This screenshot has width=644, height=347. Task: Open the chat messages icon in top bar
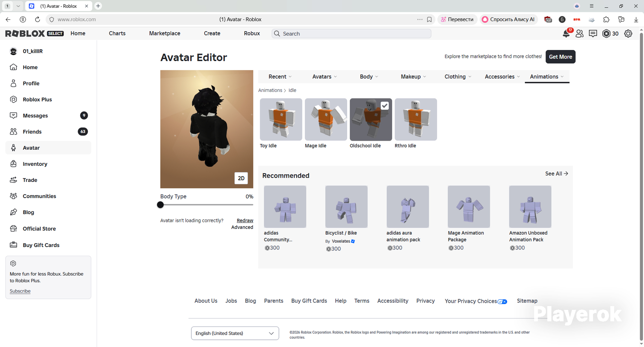pyautogui.click(x=593, y=34)
